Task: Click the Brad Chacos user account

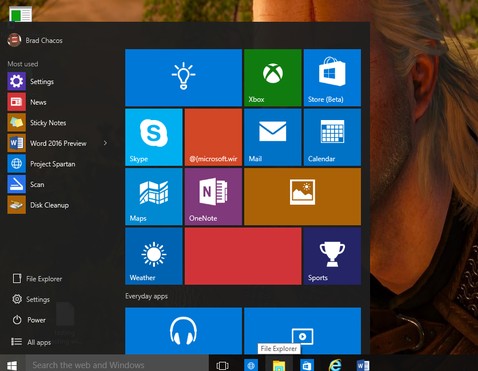Action: tap(35, 40)
